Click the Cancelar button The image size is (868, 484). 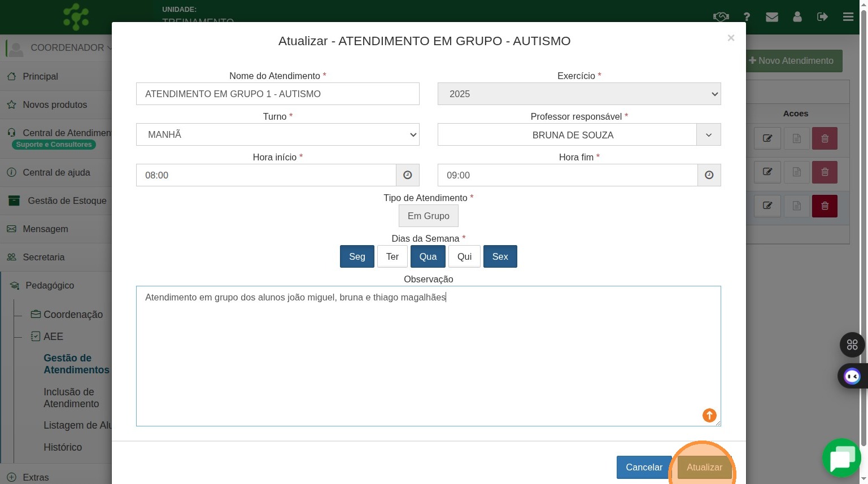click(644, 467)
